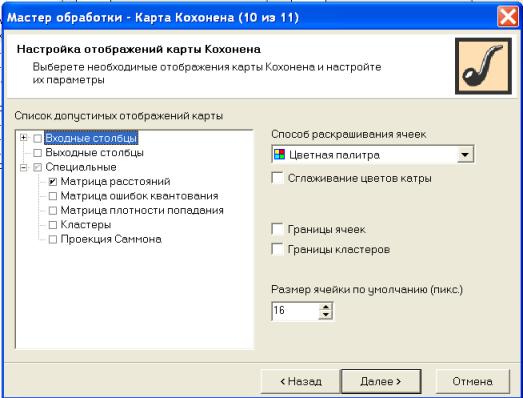Screen dimensions: 523x398
Task: Select the Матрица плотности попадания label
Action: tap(142, 211)
